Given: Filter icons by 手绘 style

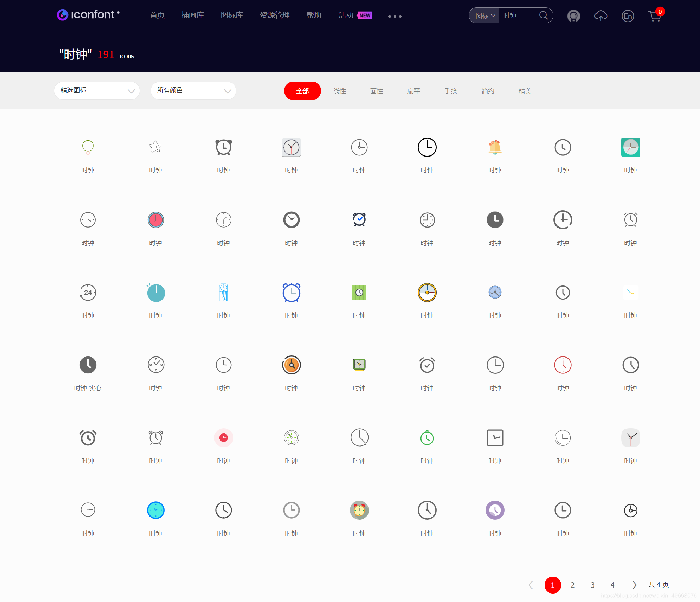Looking at the screenshot, I should (451, 91).
